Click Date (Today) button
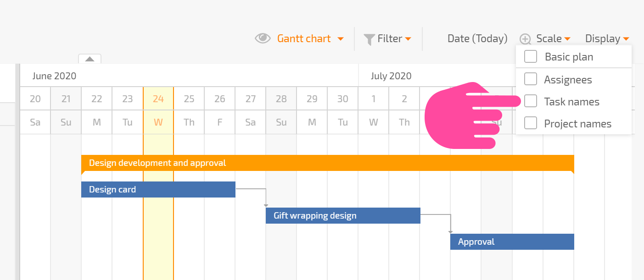The height and width of the screenshot is (280, 644). 477,38
